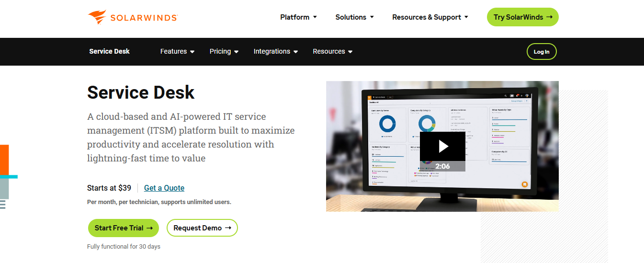644x263 pixels.
Task: Click Request Demo button
Action: 202,228
